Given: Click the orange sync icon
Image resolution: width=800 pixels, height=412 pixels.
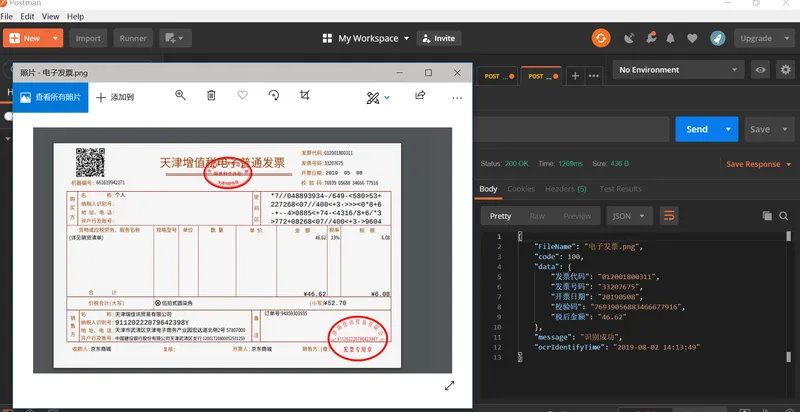Looking at the screenshot, I should pyautogui.click(x=601, y=38).
